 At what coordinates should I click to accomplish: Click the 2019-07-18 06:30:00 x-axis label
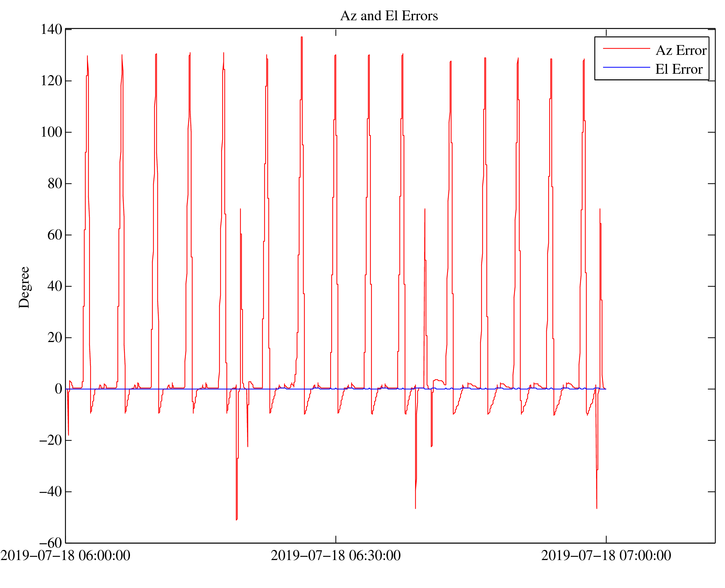pyautogui.click(x=335, y=556)
